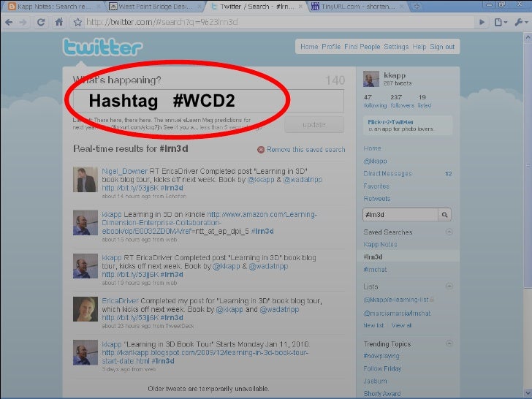Screen dimensions: 532x399
Task: Click the What's happening text box
Action: [209, 101]
